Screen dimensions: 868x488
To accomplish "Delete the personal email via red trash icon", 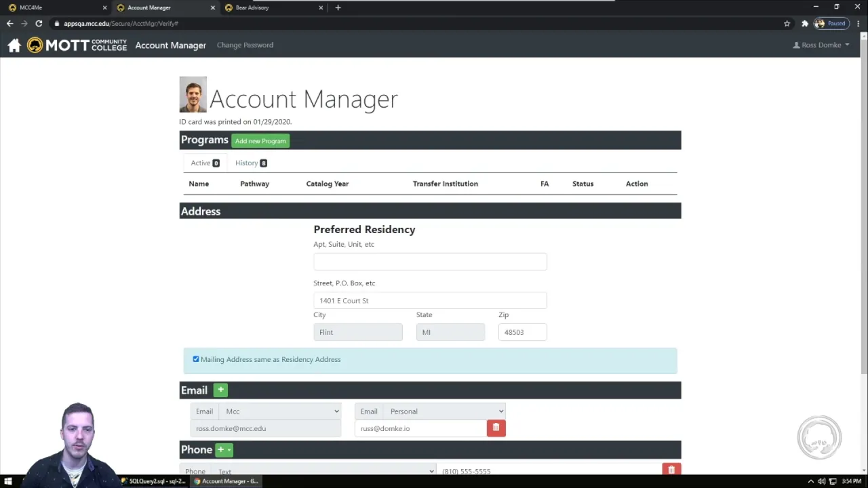I will 496,428.
